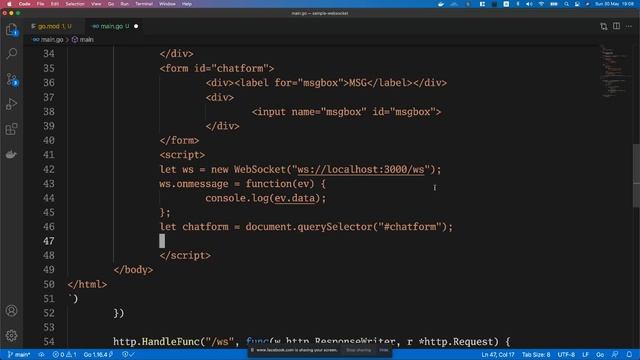Click the ws://localhost:3000/ws link
The height and width of the screenshot is (360, 640).
coord(361,169)
